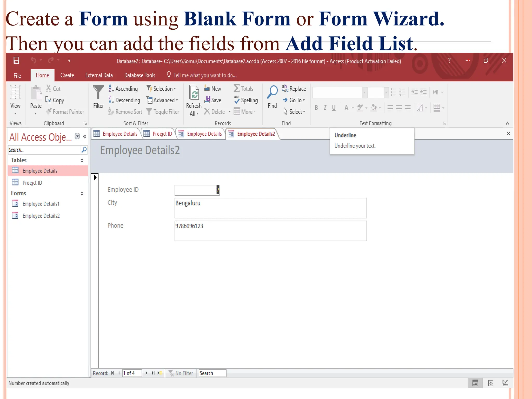532x399 pixels.
Task: Collapse the Tables group in navigation pane
Action: (x=82, y=160)
